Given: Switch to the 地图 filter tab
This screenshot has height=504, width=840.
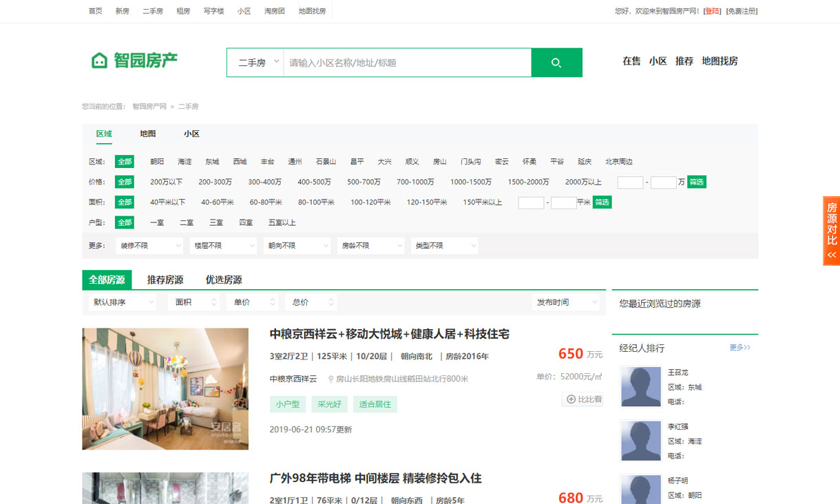Looking at the screenshot, I should 148,134.
